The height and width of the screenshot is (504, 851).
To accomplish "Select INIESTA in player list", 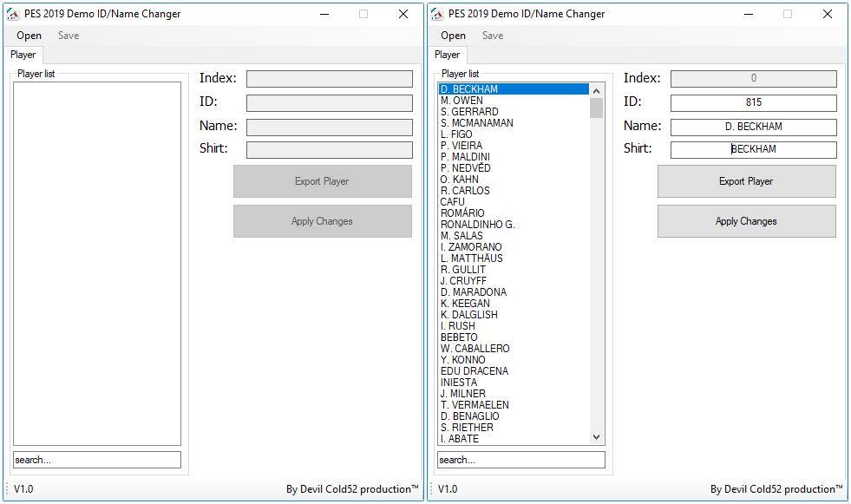I will [514, 383].
